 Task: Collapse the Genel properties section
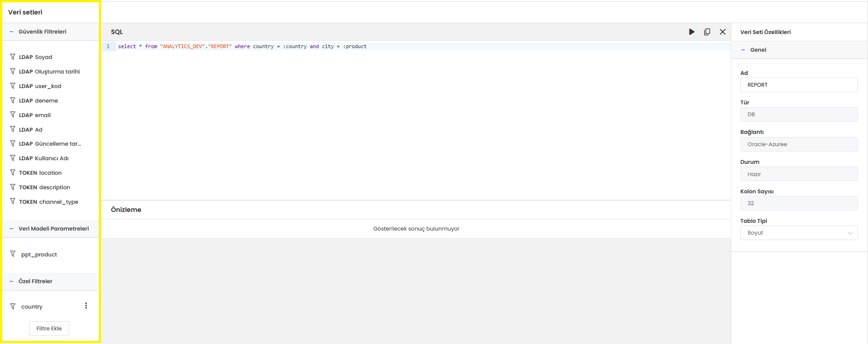tap(743, 50)
